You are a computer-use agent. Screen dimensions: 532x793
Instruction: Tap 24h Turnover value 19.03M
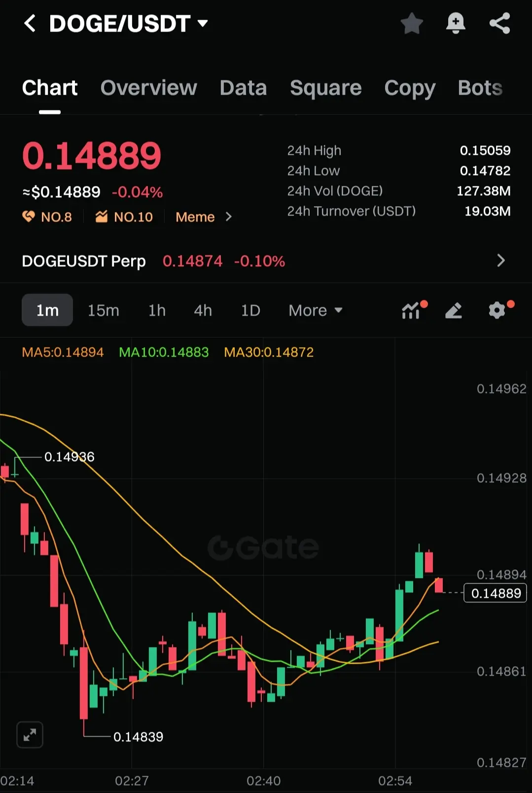pyautogui.click(x=488, y=211)
